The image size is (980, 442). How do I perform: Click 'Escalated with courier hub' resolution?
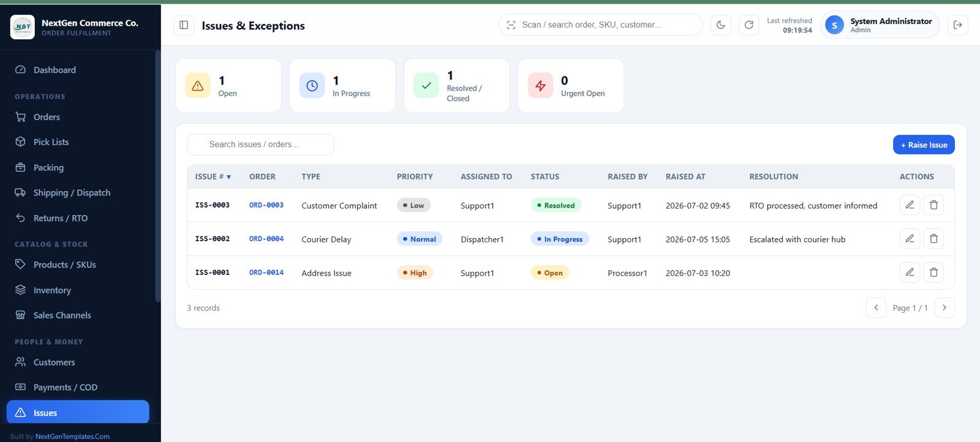pos(797,239)
